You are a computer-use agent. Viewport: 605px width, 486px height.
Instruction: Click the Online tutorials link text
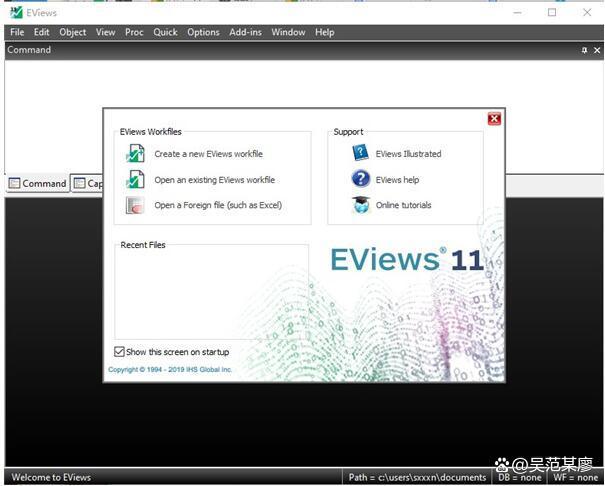(403, 205)
